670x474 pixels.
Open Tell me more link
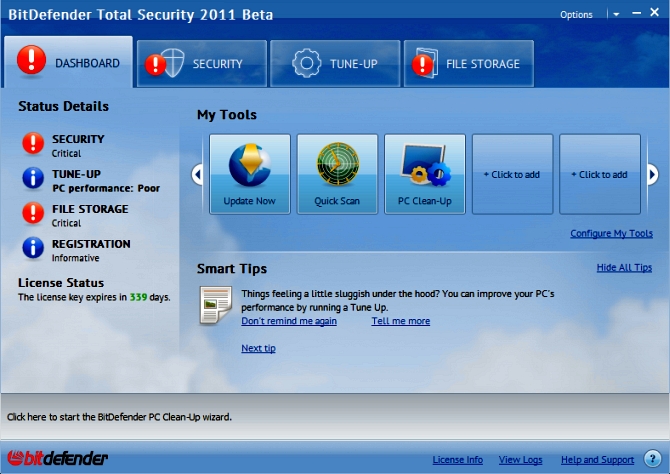[x=400, y=321]
